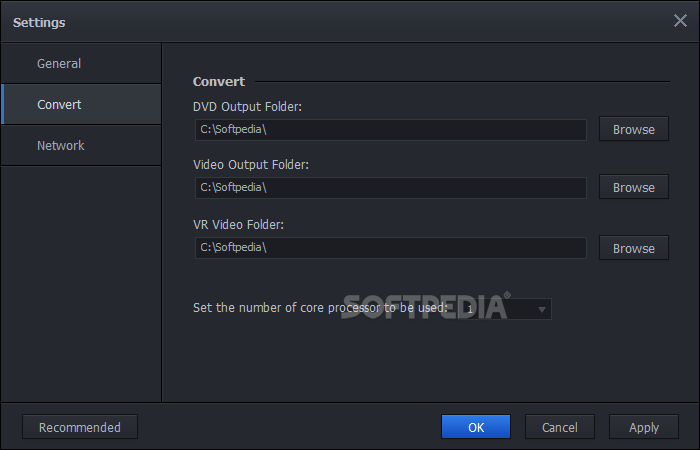Close the Settings dialog with the X

(x=680, y=21)
